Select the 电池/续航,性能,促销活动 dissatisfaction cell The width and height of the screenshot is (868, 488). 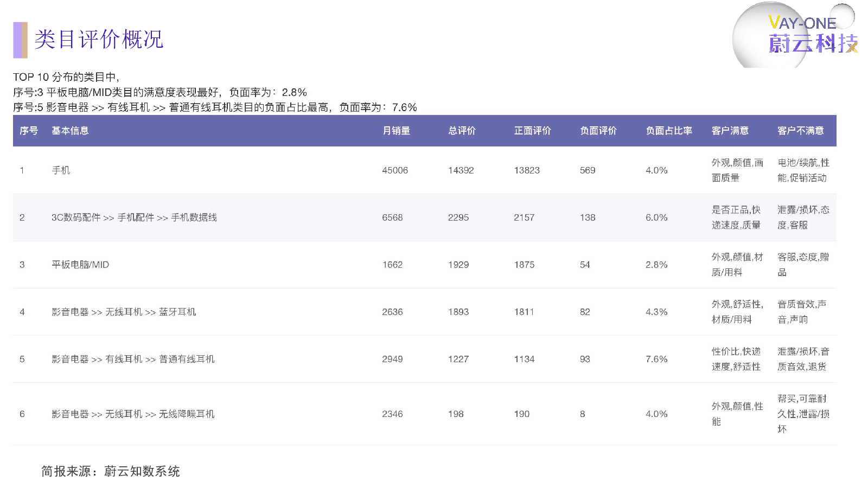(x=803, y=170)
